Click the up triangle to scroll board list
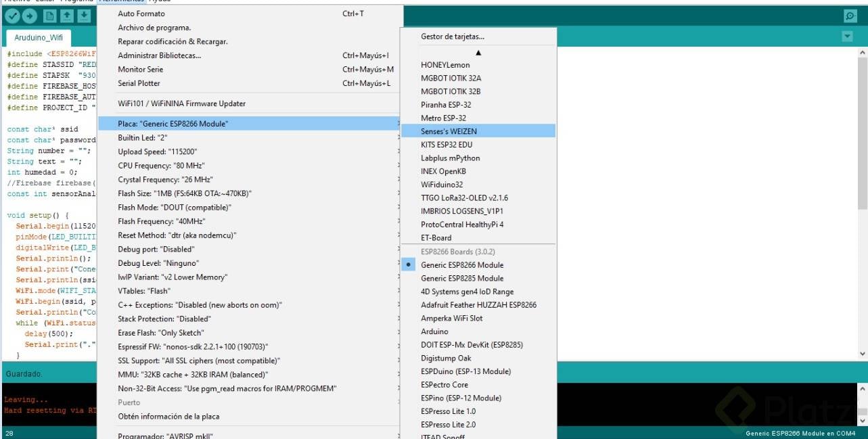The image size is (868, 439). coord(478,52)
